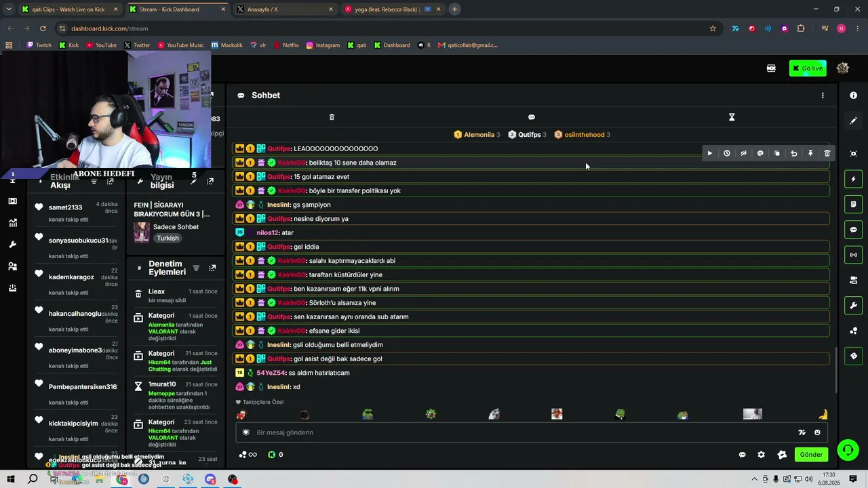Select the chat bubble tab under Sohbet header
This screenshot has height=488, width=868.
pos(532,117)
